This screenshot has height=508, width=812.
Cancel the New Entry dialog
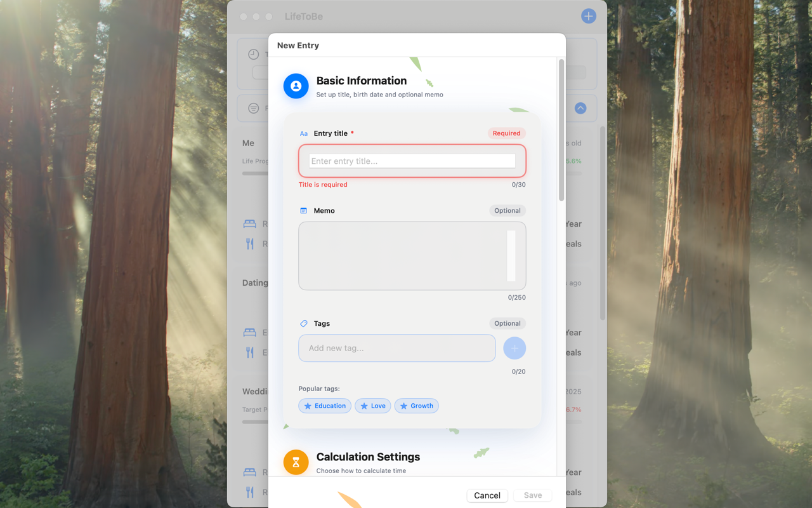487,495
